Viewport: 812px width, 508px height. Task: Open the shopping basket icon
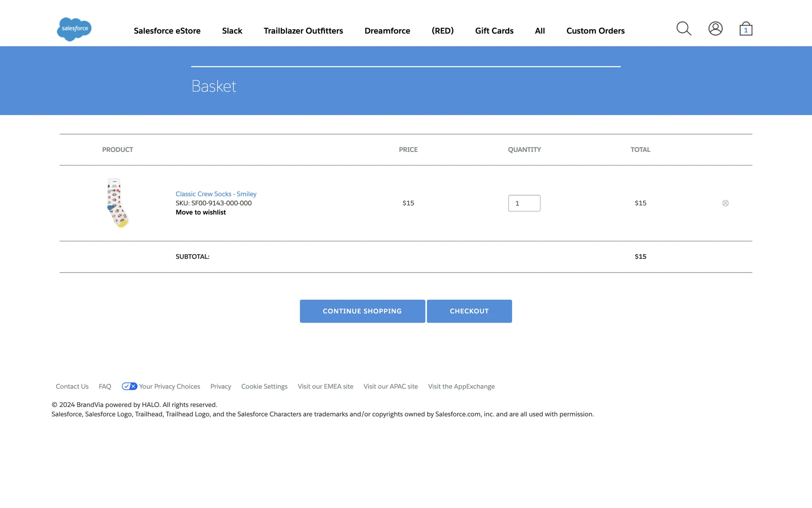point(746,29)
